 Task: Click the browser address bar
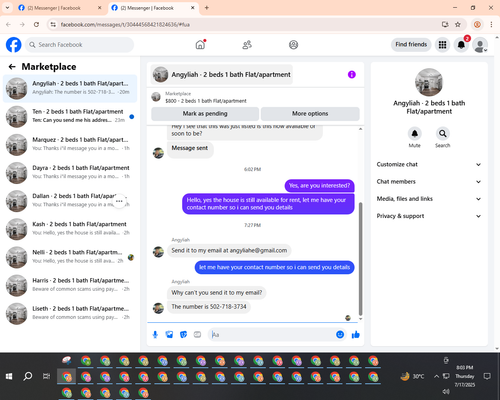(x=247, y=24)
